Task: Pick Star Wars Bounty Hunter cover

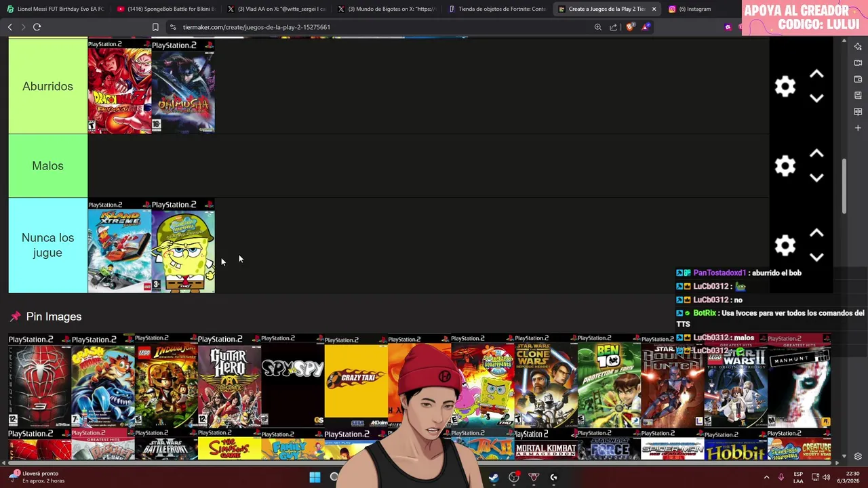Action: pos(672,381)
